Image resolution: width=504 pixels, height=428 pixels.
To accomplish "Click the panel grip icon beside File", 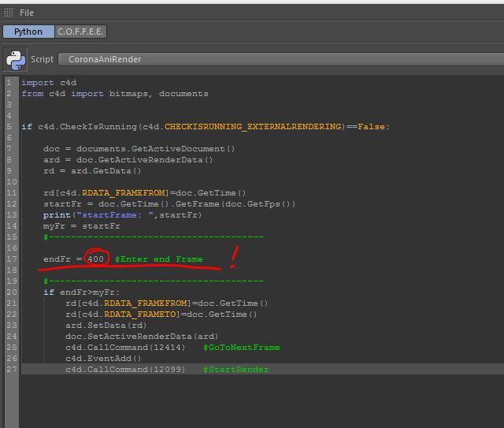I will point(8,13).
